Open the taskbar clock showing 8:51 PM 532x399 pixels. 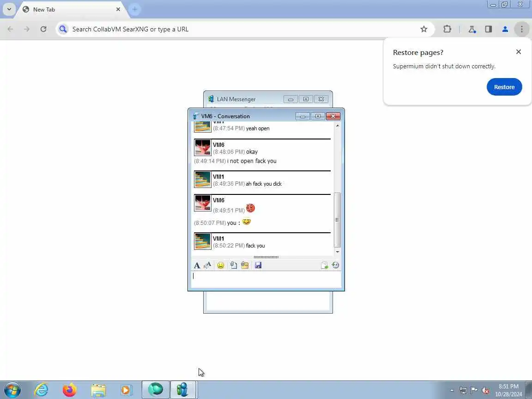click(508, 390)
